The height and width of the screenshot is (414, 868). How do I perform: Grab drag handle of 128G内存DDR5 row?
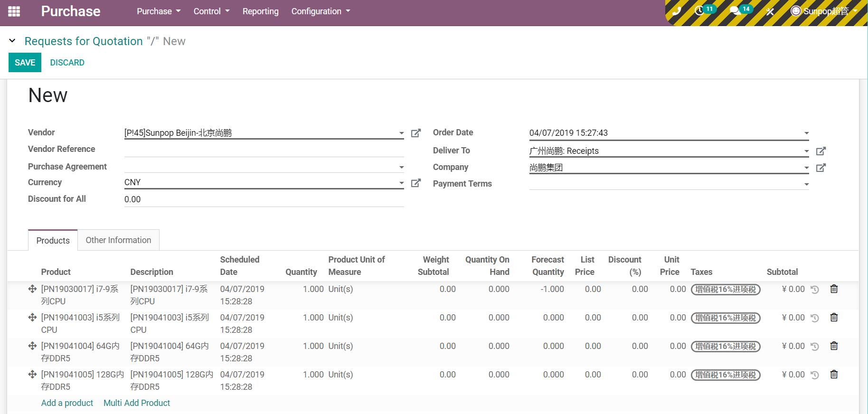[32, 374]
